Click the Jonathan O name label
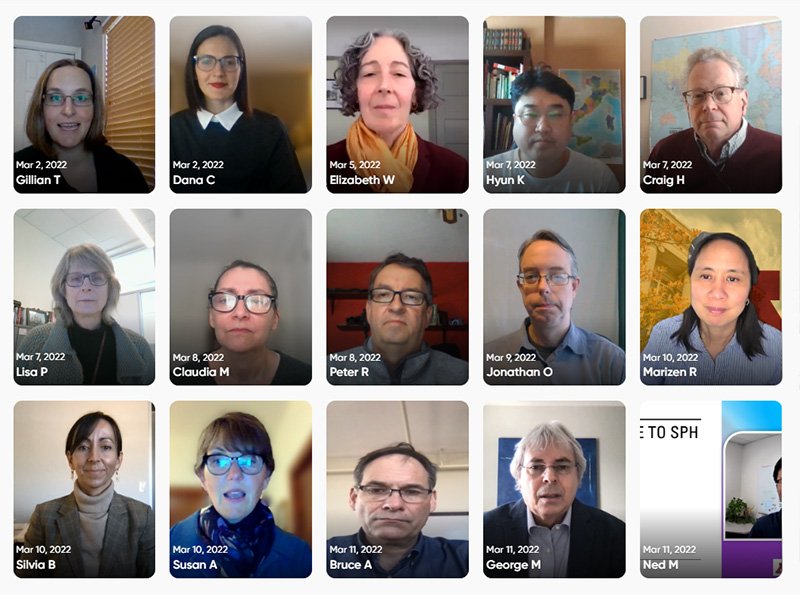Screen dimensions: 800x595 click(519, 372)
